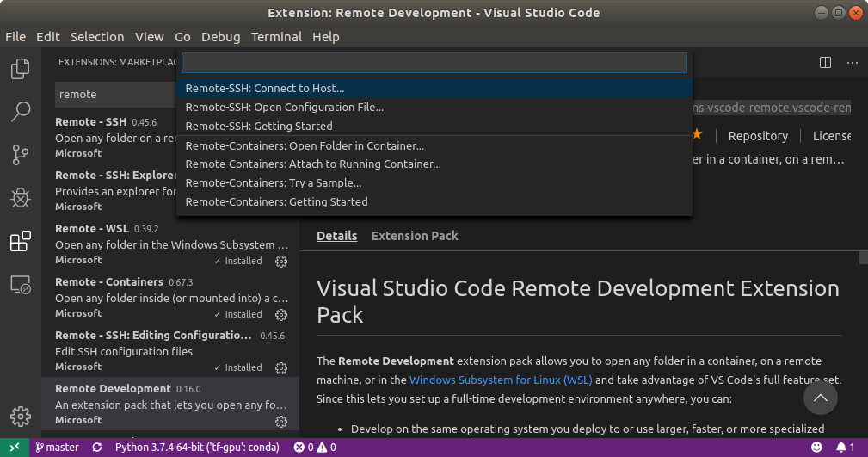Switch to the Extension Pack tab

[x=415, y=236]
